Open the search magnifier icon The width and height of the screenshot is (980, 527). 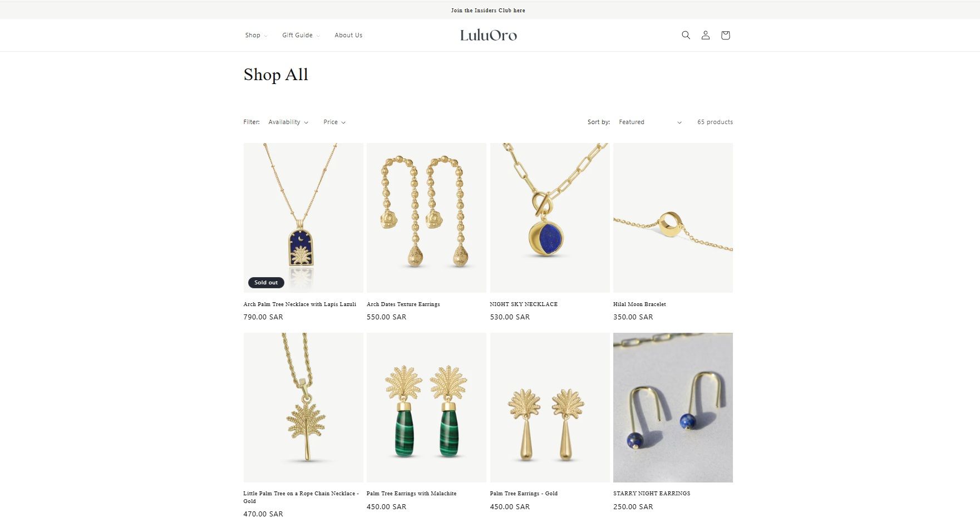click(x=686, y=35)
